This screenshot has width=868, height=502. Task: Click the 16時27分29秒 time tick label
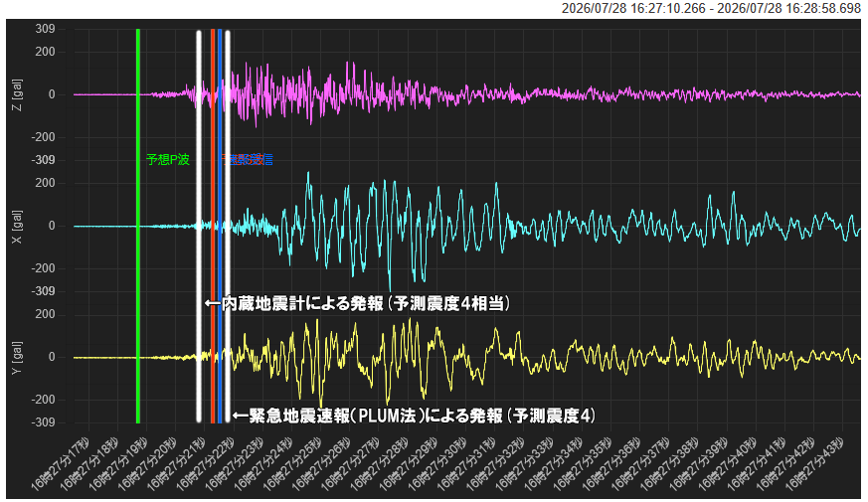click(x=408, y=464)
